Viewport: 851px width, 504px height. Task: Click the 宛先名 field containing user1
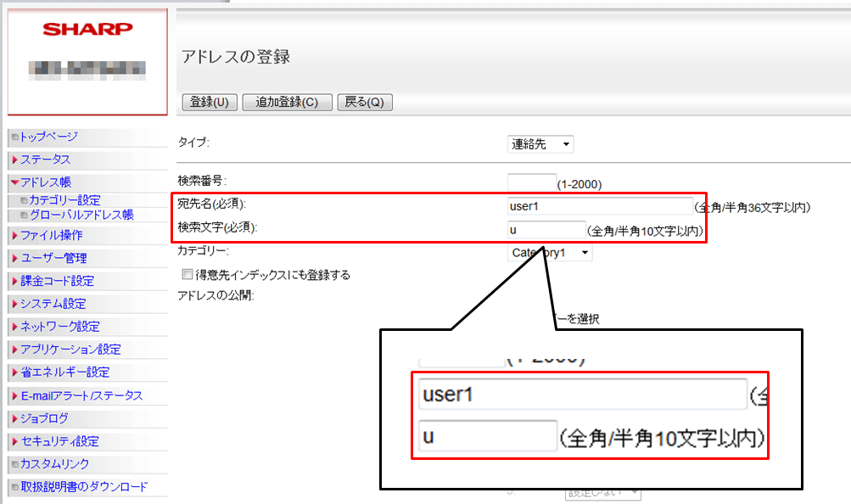tap(599, 206)
